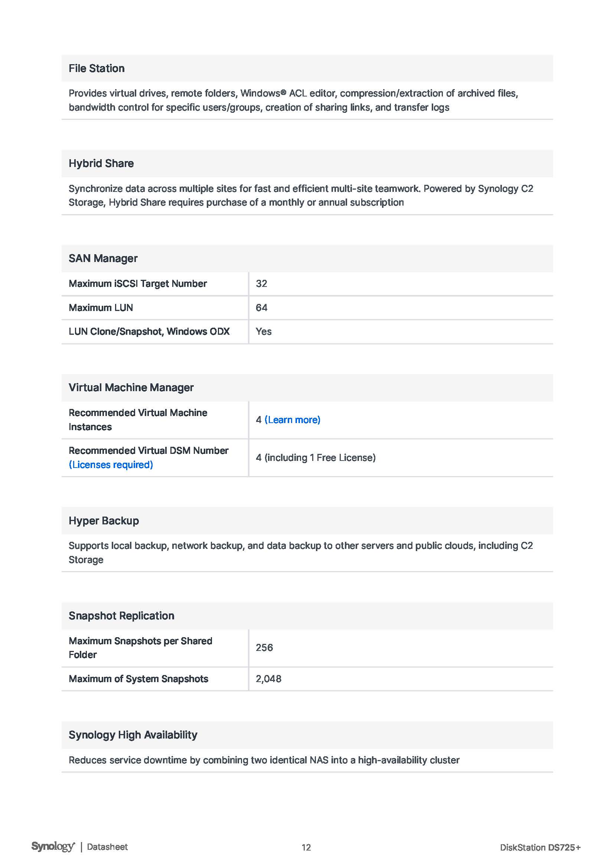
Task: Click the File Station section heading
Action: coord(97,68)
